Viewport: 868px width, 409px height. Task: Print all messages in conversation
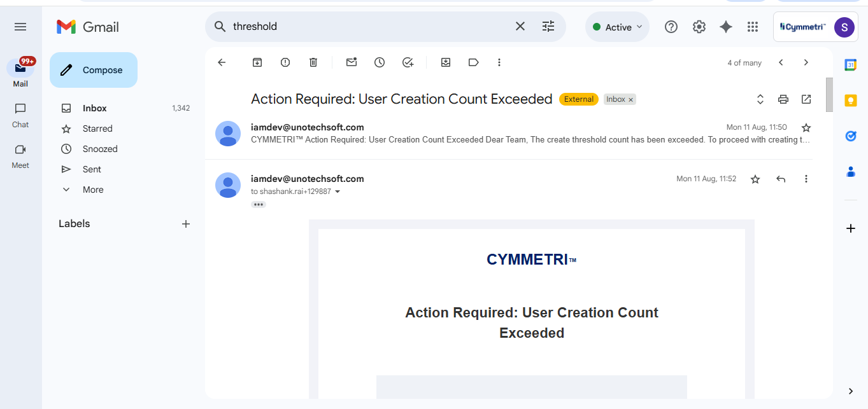[x=783, y=99]
